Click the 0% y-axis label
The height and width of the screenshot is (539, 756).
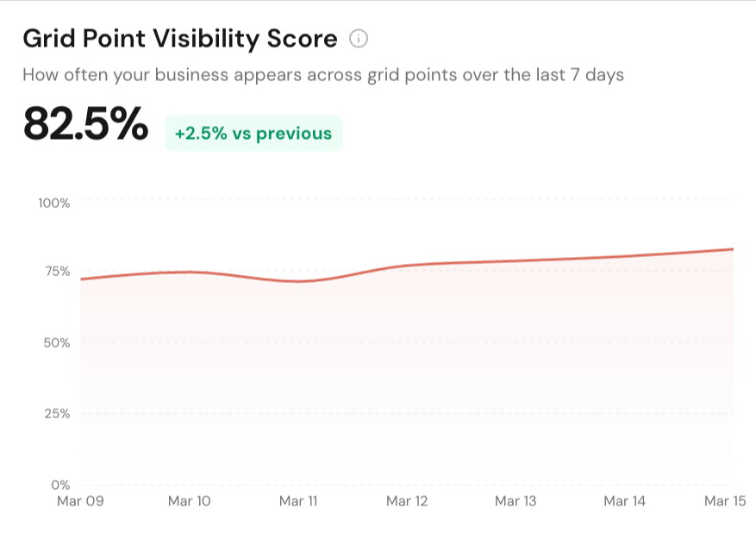(60, 484)
